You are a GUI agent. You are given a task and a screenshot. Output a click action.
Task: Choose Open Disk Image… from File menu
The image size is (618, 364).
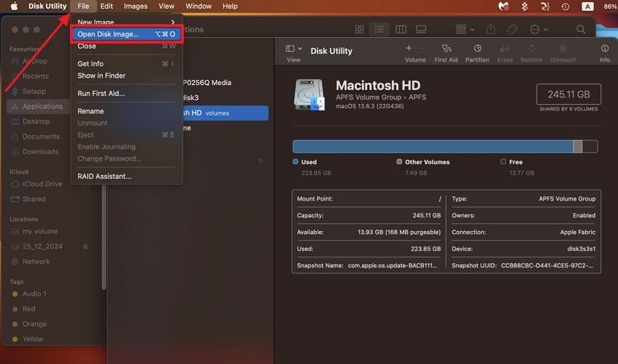(126, 34)
